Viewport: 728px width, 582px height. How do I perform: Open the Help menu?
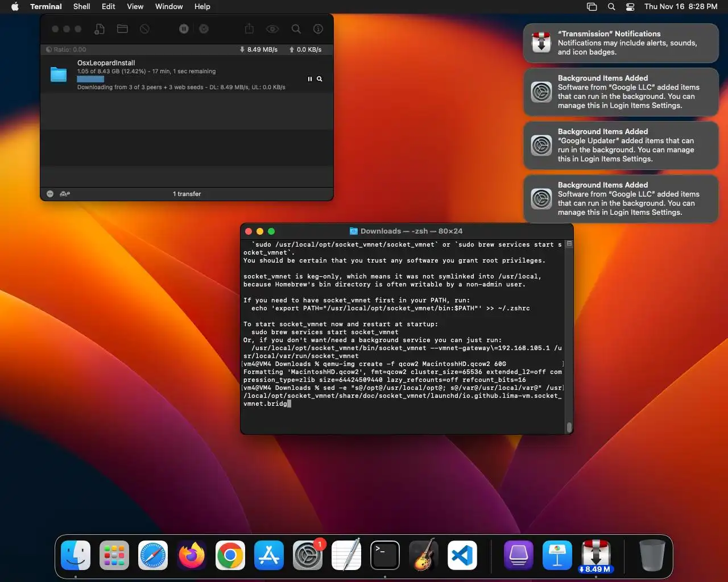point(202,7)
